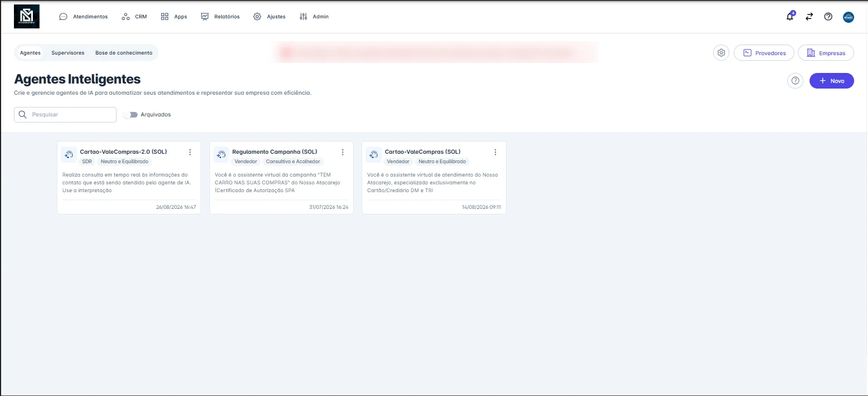The height and width of the screenshot is (396, 868).
Task: Open options menu for Cartao-ValeCompras-2.0 card
Action: point(190,152)
